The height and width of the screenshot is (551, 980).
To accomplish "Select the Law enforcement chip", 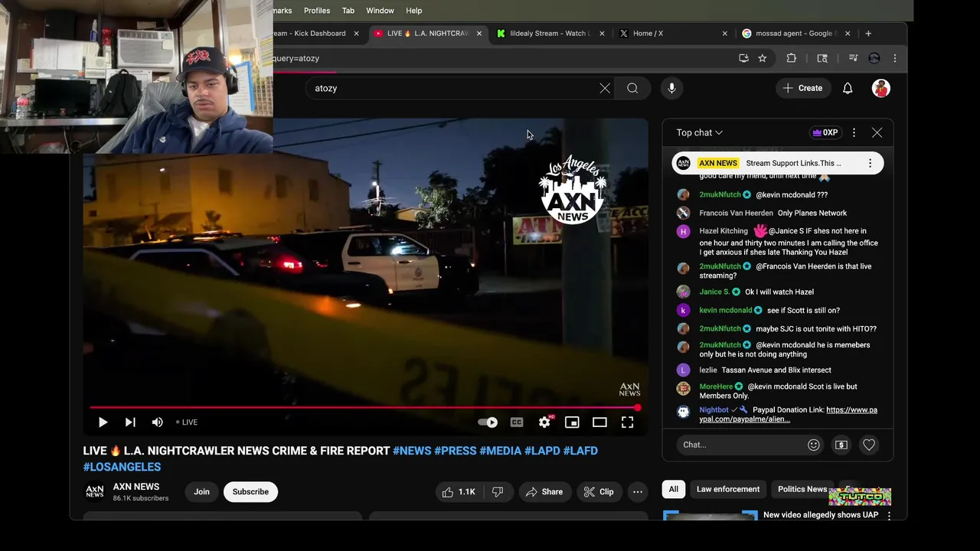I will pos(728,489).
